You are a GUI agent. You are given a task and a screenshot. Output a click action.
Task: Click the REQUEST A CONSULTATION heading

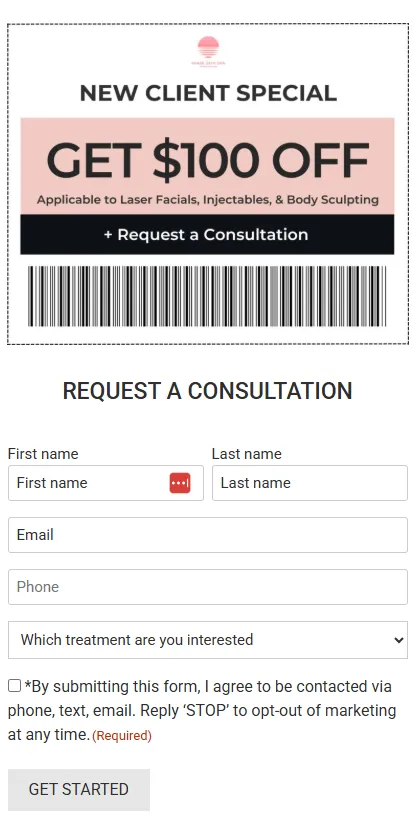click(208, 391)
